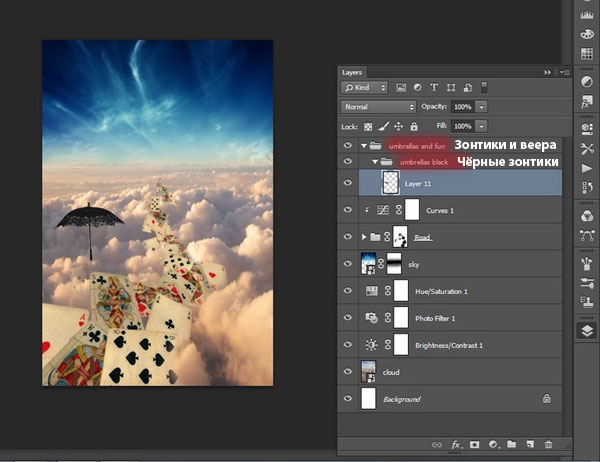Open the Actions play-arrow panel icon
Viewport: 600px width, 462px height.
pyautogui.click(x=587, y=168)
